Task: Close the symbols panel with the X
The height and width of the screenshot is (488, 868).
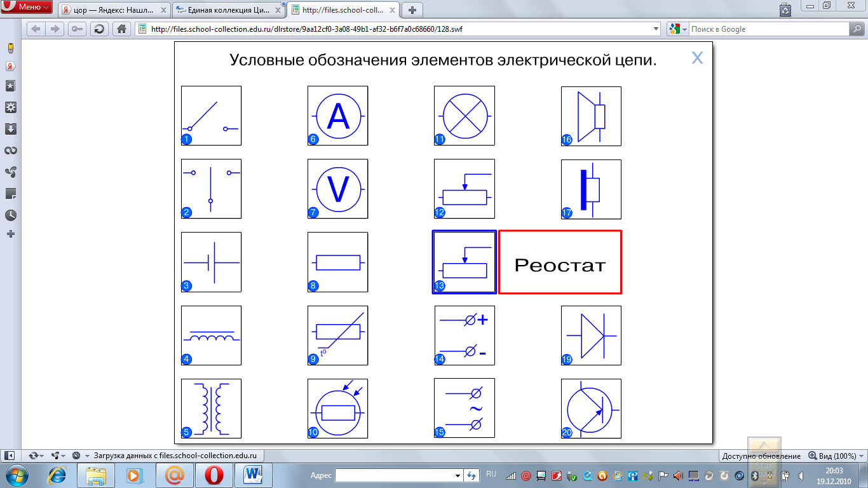Action: 697,58
